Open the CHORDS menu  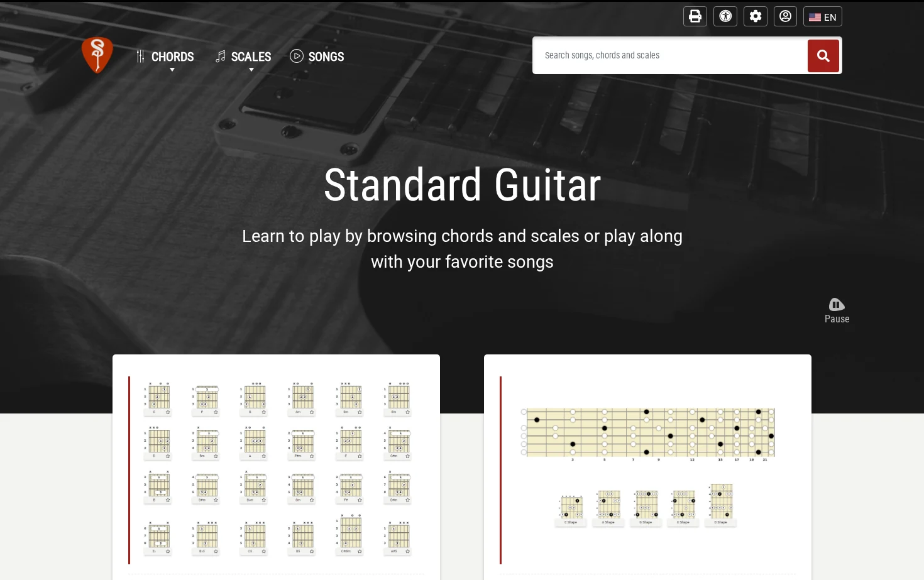point(165,57)
